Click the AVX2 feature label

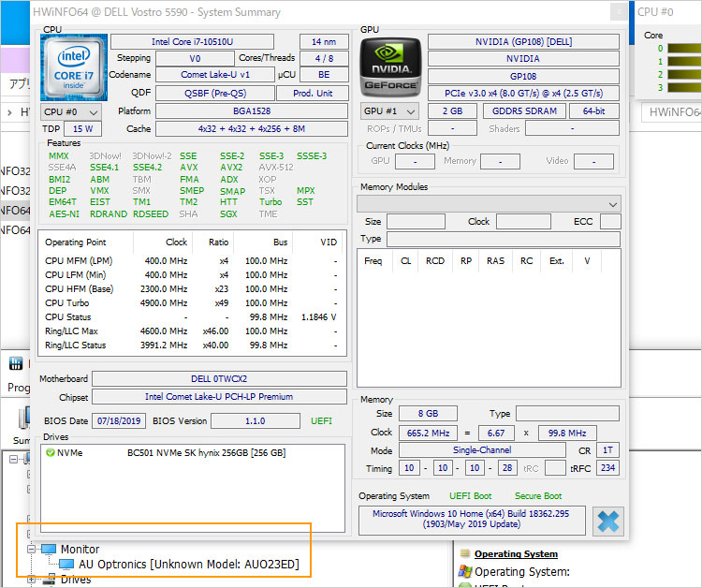click(x=231, y=168)
